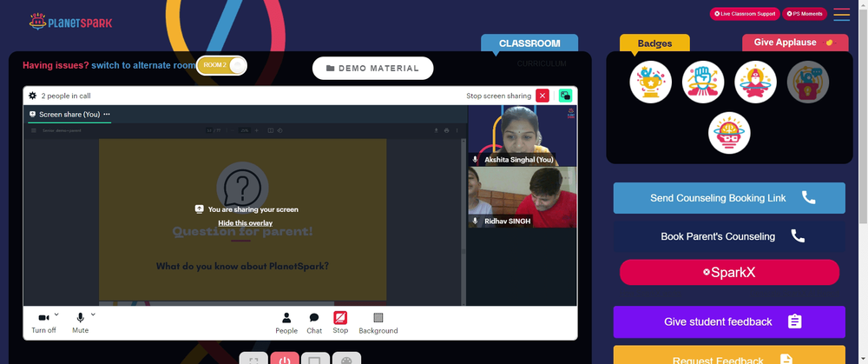Viewport: 868px width, 364px height.
Task: Click clipboard icon on Give student feedback
Action: [x=794, y=321]
